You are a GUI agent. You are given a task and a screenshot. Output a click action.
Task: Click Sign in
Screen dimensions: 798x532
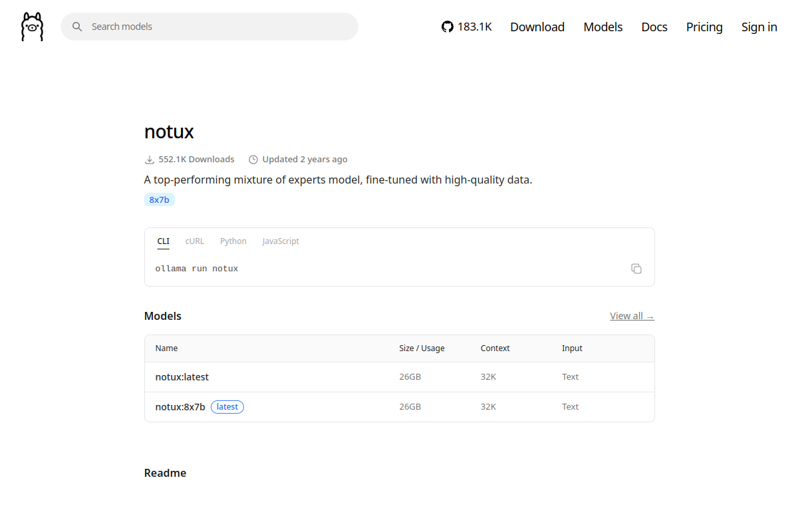coord(759,27)
